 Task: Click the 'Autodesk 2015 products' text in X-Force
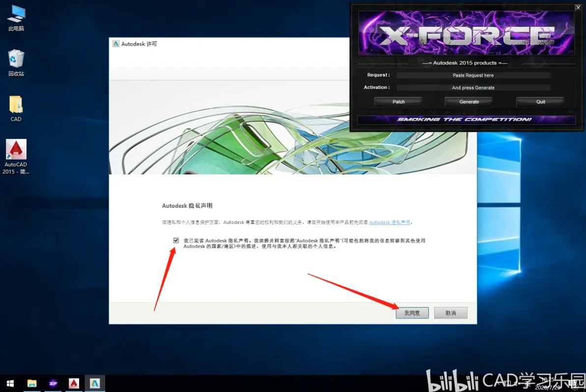point(465,63)
